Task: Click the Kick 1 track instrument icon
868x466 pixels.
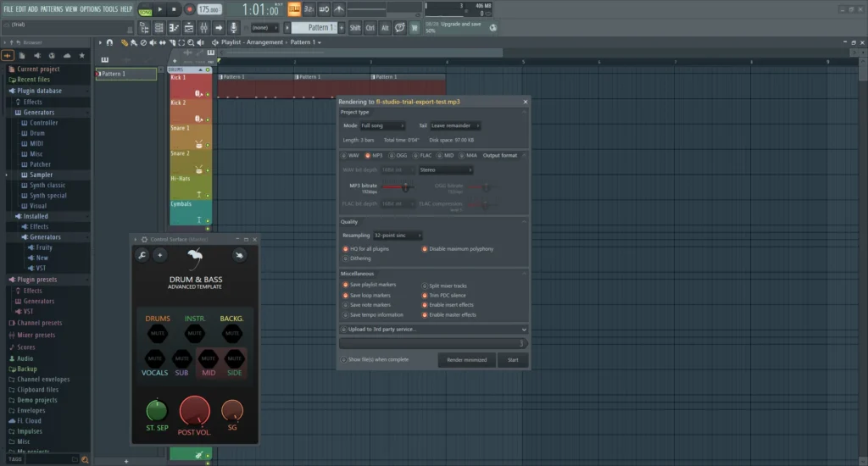Action: 198,93
